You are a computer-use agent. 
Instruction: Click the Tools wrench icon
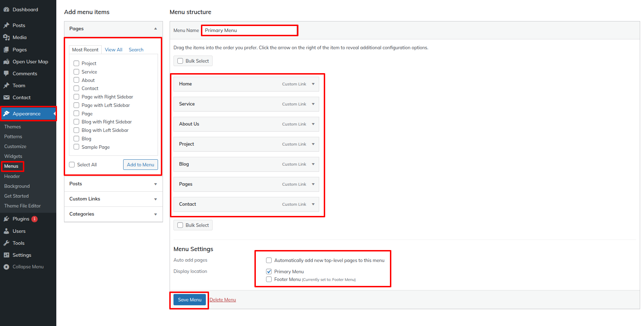(x=6, y=243)
